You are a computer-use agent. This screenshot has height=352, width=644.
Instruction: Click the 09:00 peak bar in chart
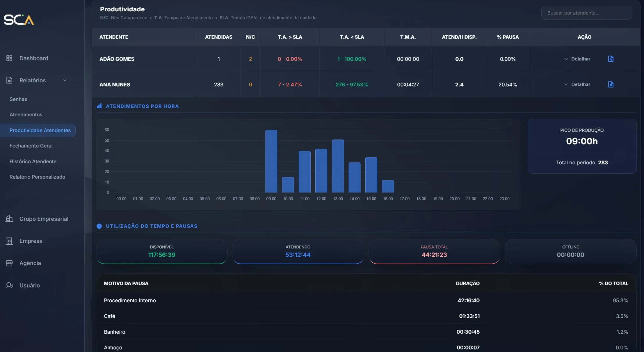(x=271, y=161)
